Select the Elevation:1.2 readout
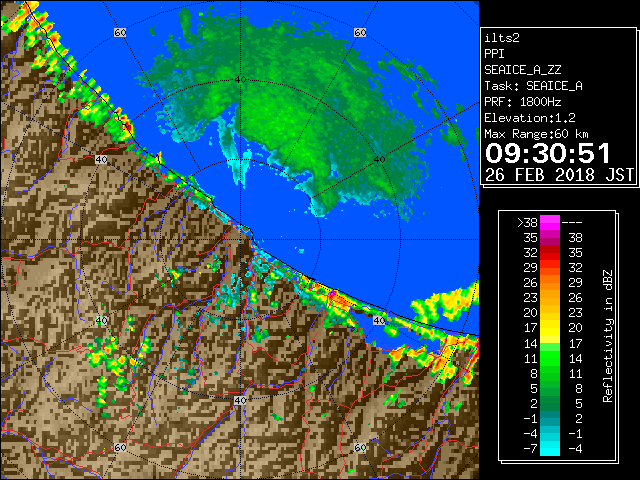The image size is (640, 480). point(529,118)
